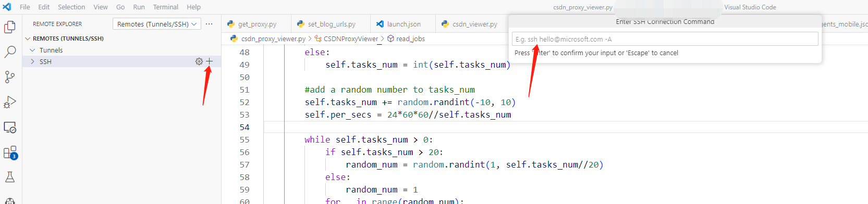Open the File menu
This screenshot has height=204, width=868.
[25, 7]
